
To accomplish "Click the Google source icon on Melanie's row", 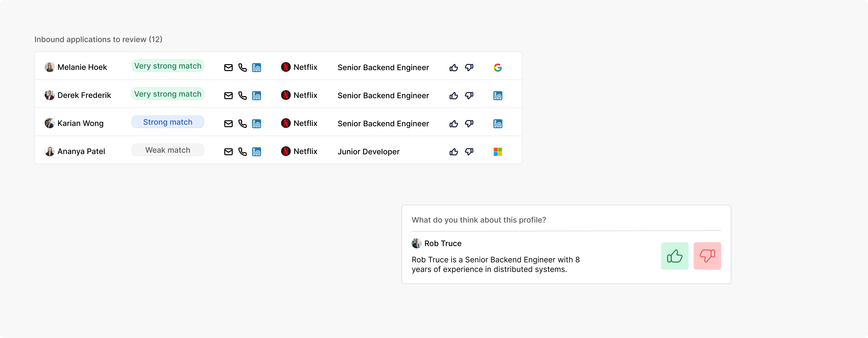I will [498, 67].
